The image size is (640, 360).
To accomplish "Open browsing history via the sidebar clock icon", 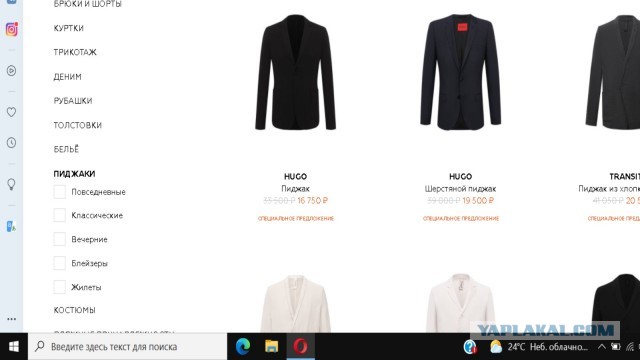I will point(11,143).
